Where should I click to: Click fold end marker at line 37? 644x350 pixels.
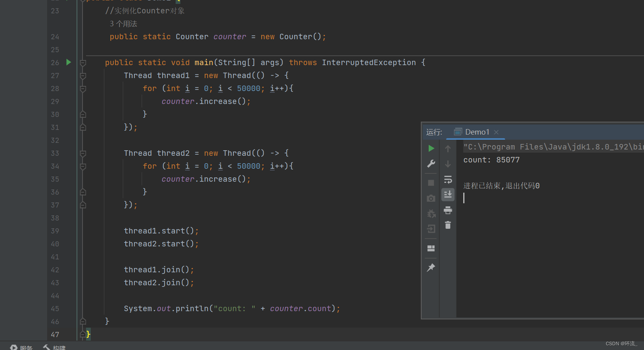[x=83, y=205]
